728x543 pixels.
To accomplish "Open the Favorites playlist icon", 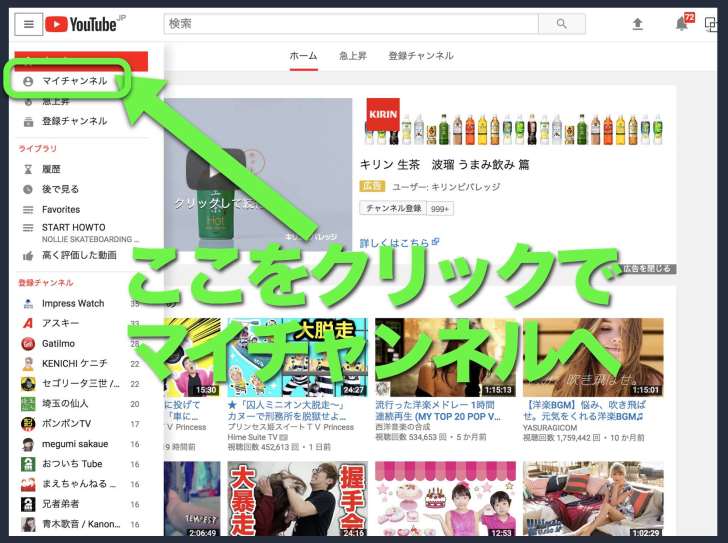I will pos(28,210).
